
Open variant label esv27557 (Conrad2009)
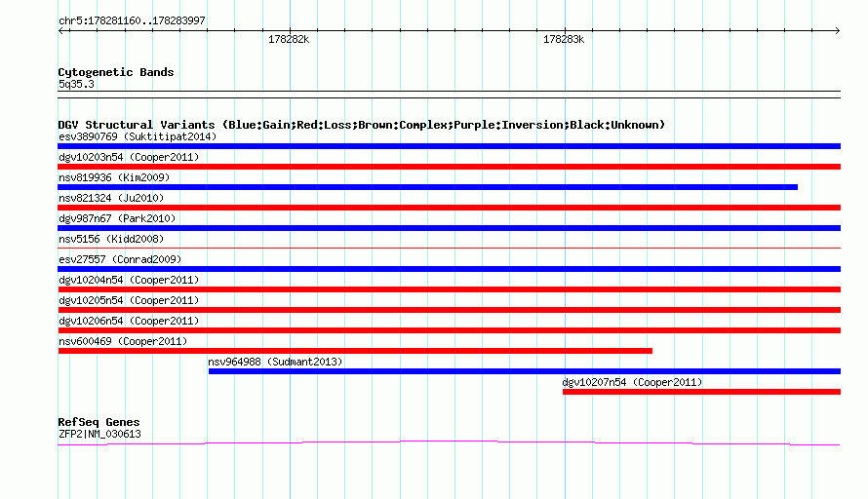click(x=120, y=259)
